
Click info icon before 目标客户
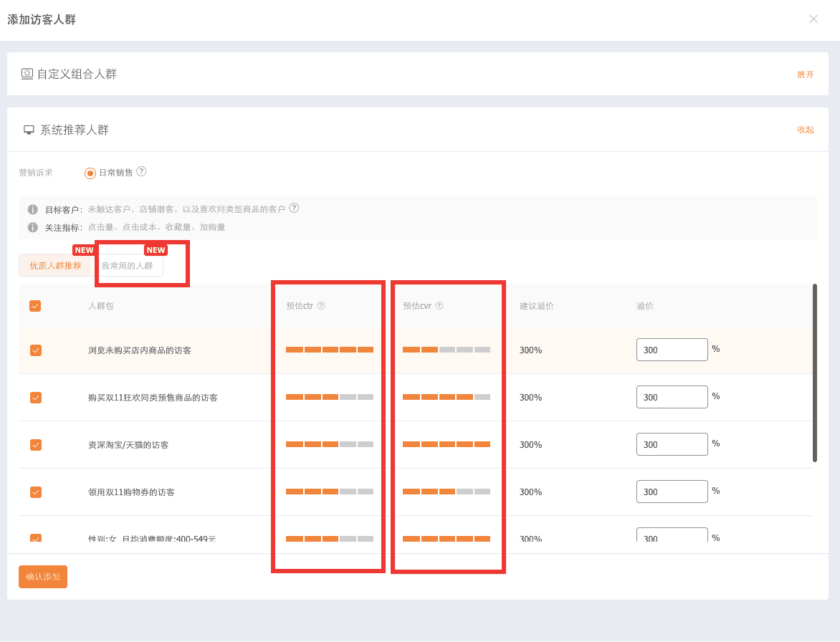(33, 209)
